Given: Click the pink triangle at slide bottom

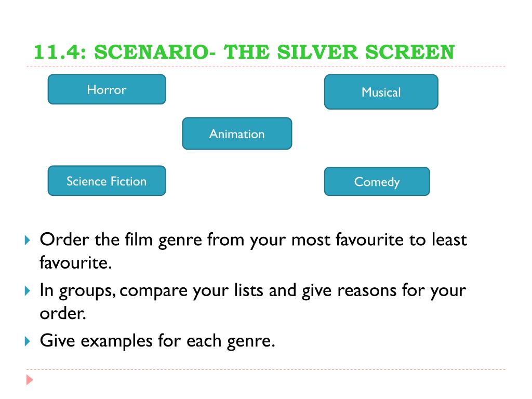Looking at the screenshot, I should point(30,380).
